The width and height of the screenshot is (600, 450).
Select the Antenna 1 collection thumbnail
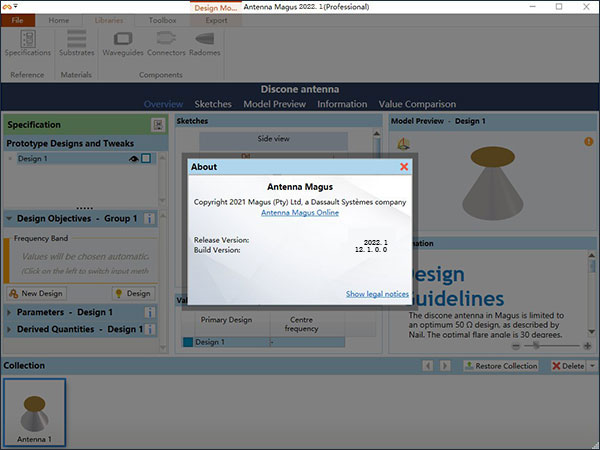coord(34,411)
